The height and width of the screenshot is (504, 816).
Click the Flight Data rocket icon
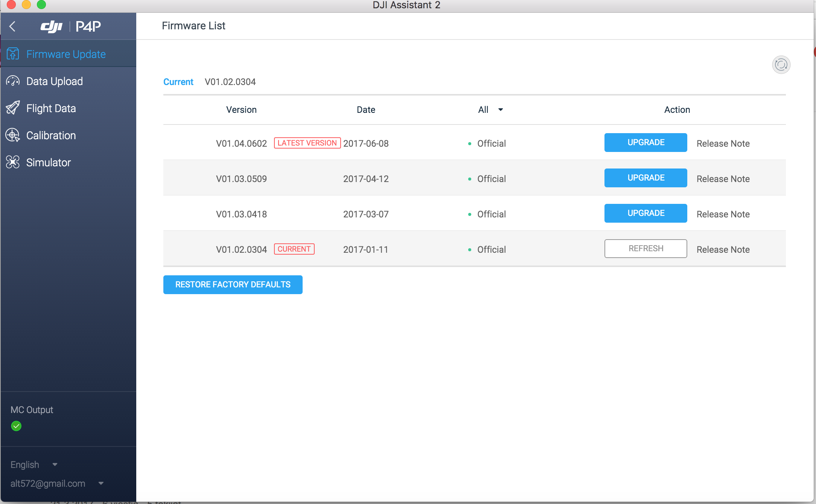coord(13,108)
